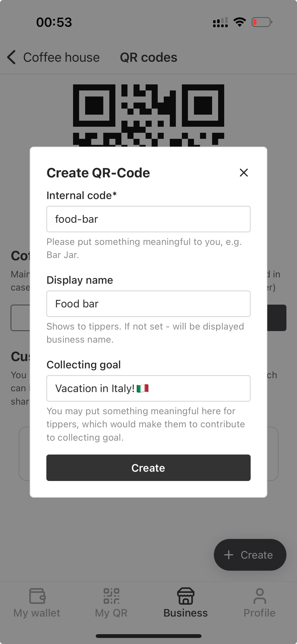The width and height of the screenshot is (297, 644).
Task: Tap the floating Create button
Action: click(x=250, y=555)
